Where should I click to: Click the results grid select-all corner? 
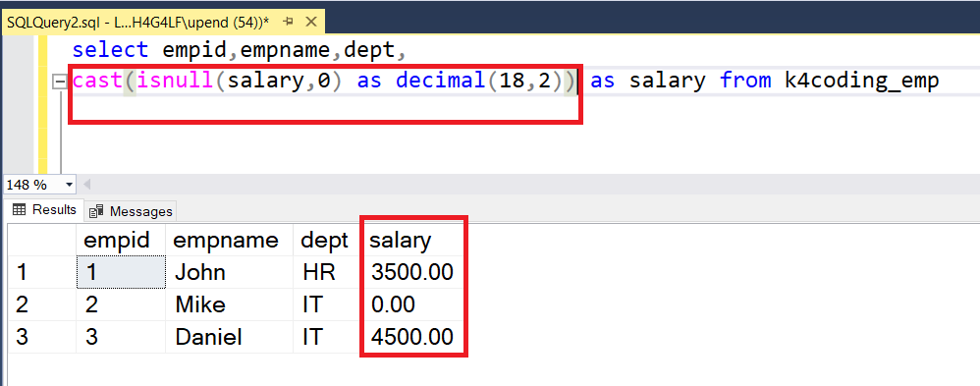(x=41, y=241)
